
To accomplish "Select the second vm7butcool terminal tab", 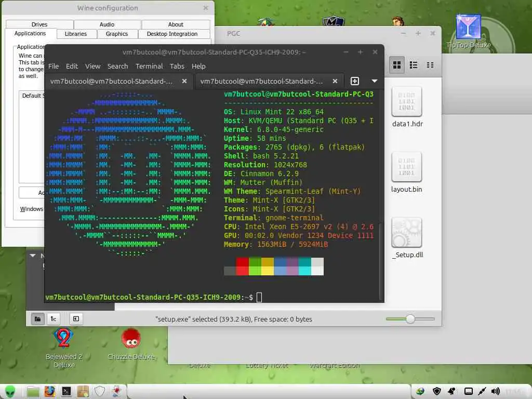I will point(270,82).
